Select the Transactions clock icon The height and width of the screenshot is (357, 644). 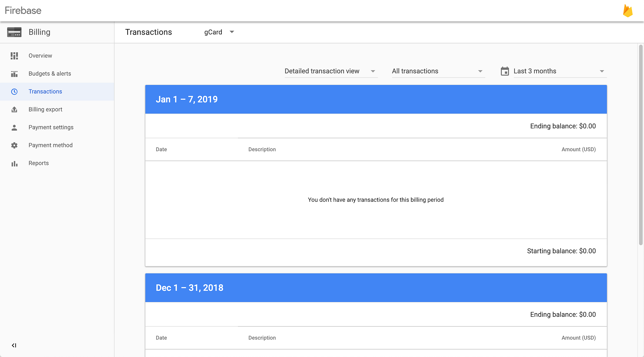[x=14, y=91]
